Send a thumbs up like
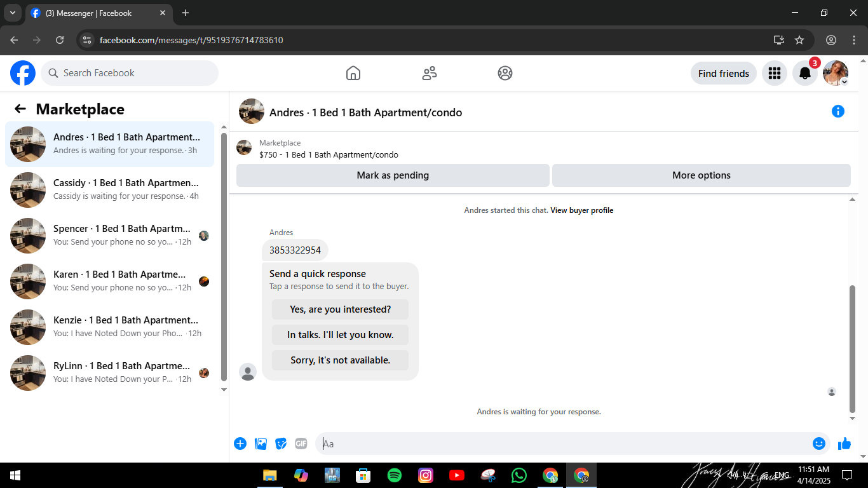The image size is (868, 488). [844, 444]
